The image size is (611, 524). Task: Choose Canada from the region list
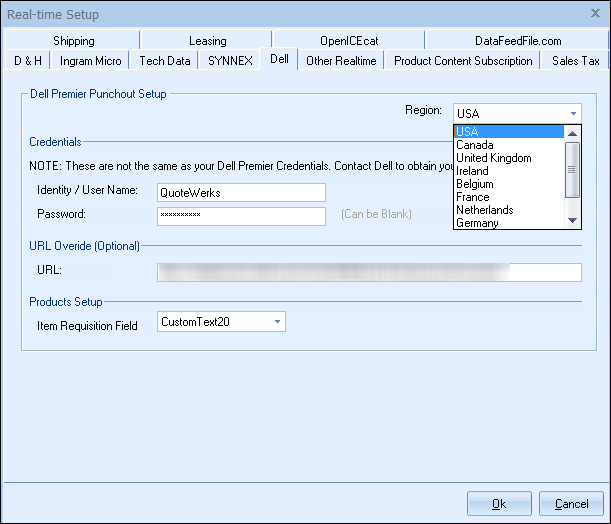[509, 145]
